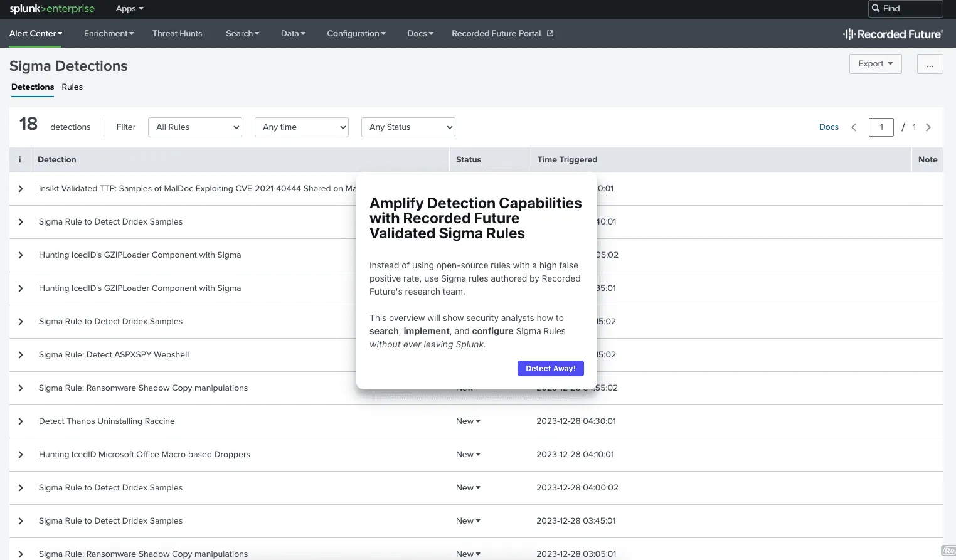The image size is (956, 560).
Task: Go to next page arrow
Action: [928, 127]
